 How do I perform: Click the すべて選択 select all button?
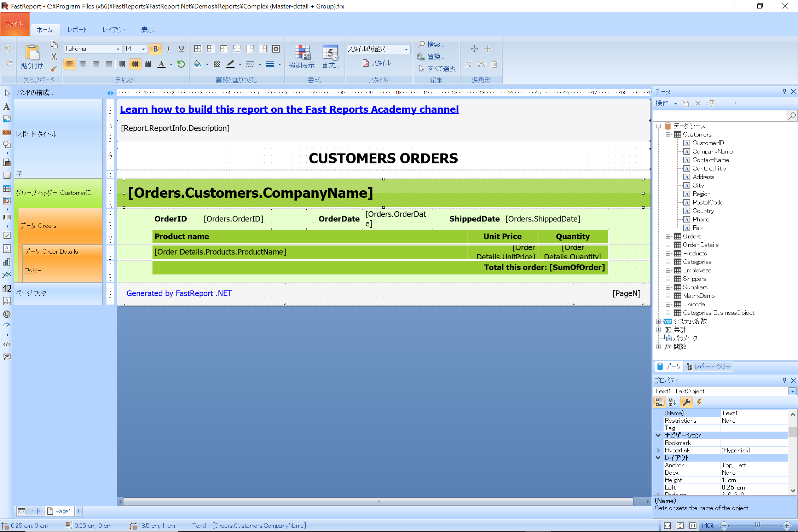437,68
